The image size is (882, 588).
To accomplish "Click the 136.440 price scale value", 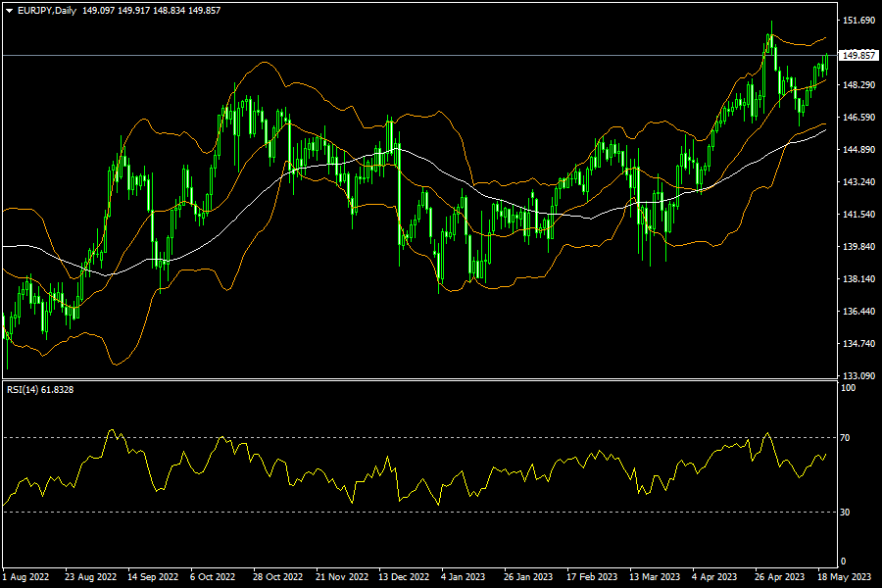I will [858, 312].
